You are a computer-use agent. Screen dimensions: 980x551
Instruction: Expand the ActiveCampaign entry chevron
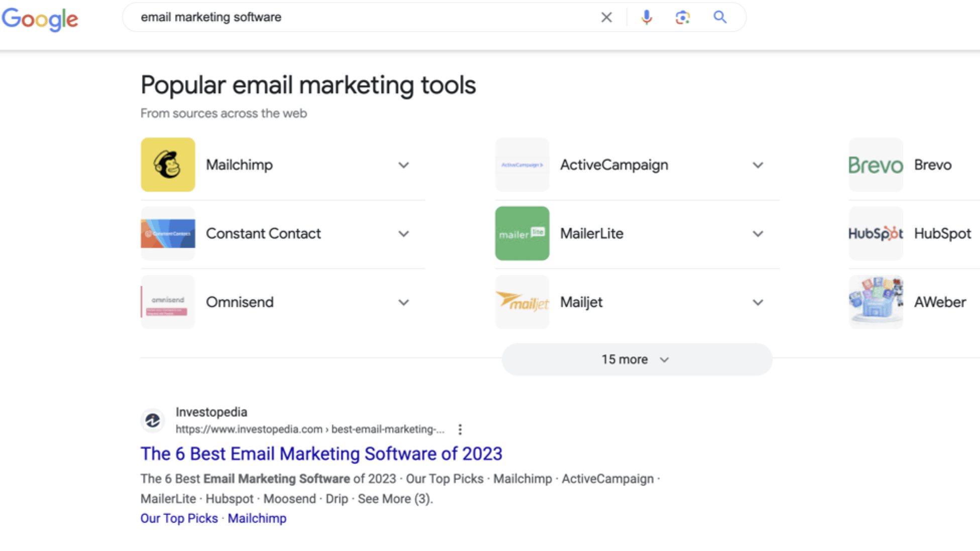point(758,165)
